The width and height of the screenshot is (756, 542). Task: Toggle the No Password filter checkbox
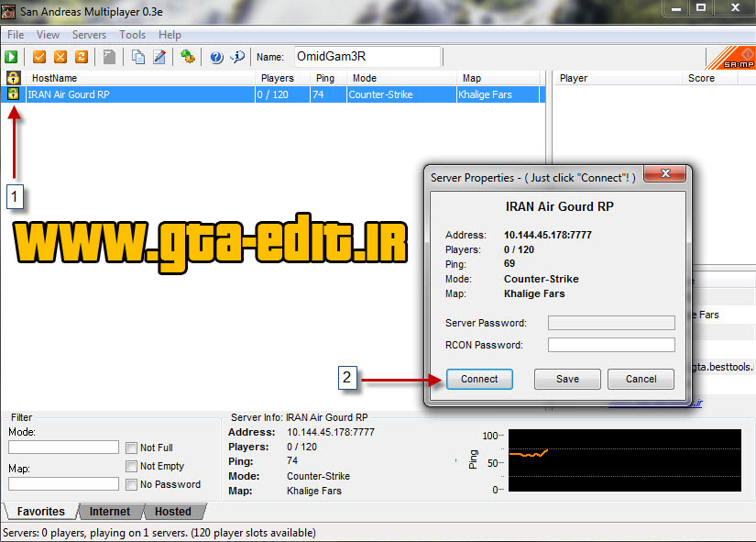[131, 484]
